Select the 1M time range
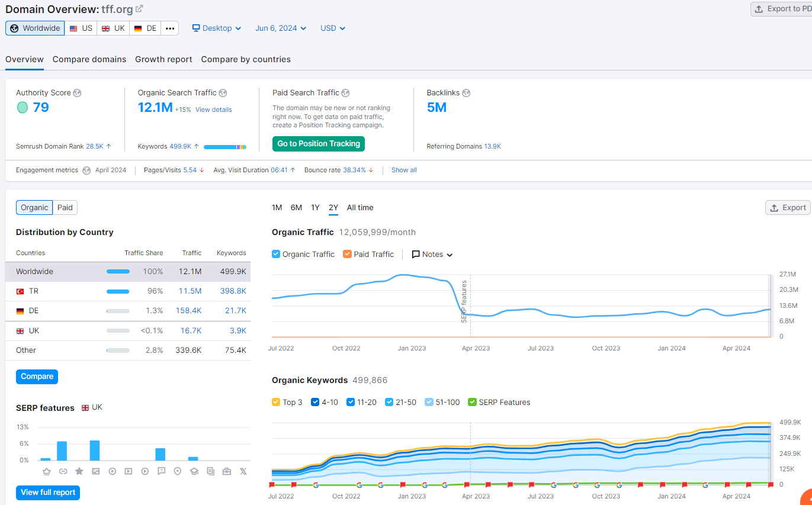Screen dimensions: 812x505 click(x=277, y=207)
